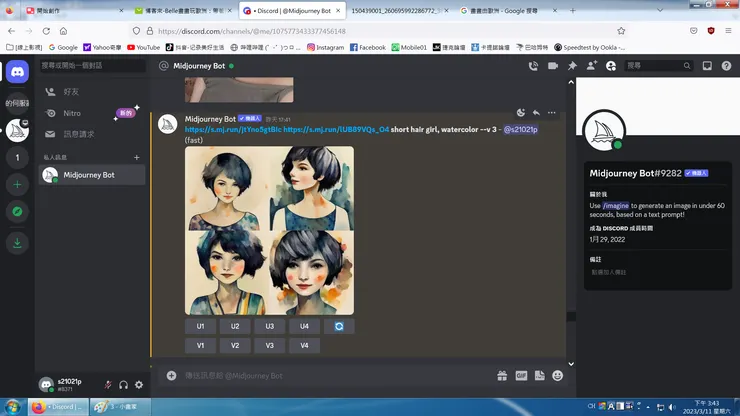Create variations with V3 button
Viewport: 740px width, 416px height.
(x=269, y=346)
